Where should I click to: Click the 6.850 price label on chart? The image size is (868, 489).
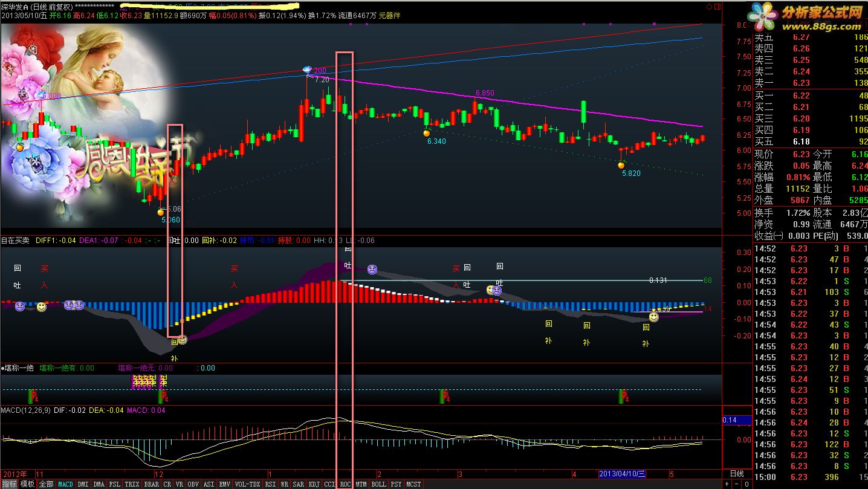pyautogui.click(x=485, y=93)
